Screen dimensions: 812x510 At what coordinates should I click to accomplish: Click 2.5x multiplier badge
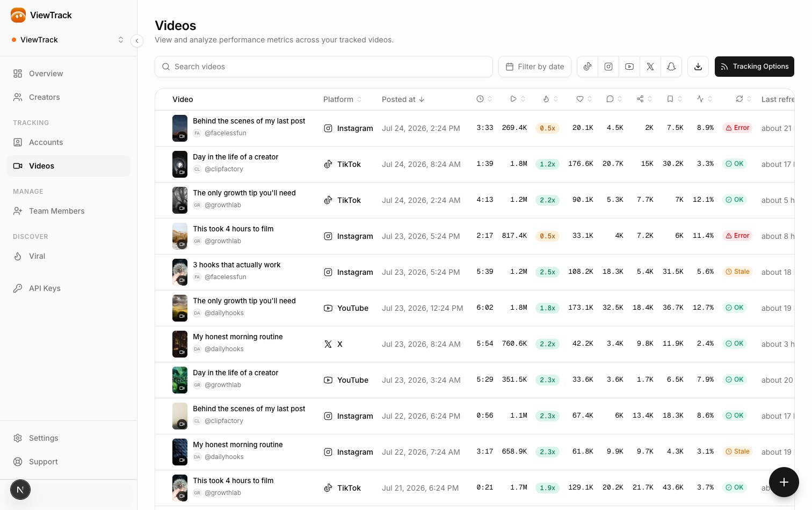point(548,272)
